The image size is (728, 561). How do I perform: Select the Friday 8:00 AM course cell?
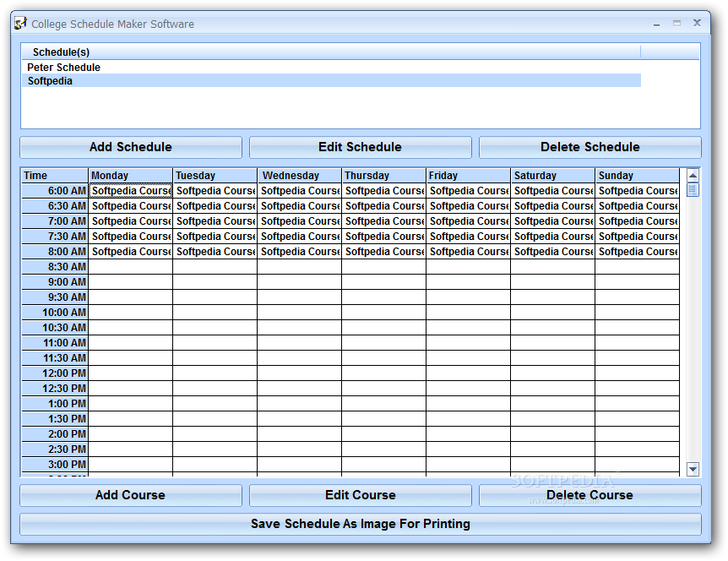469,252
